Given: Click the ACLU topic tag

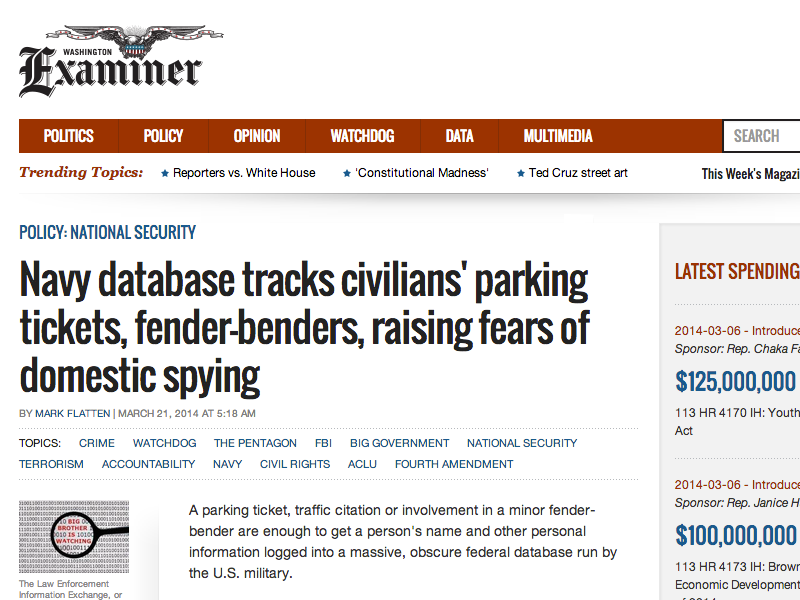Looking at the screenshot, I should click(362, 464).
